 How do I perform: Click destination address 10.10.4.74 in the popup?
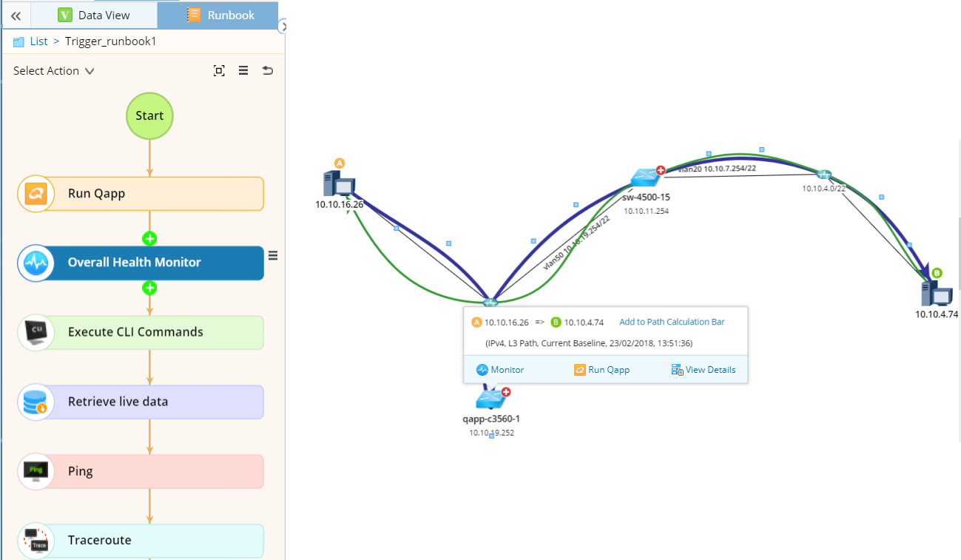tap(584, 323)
